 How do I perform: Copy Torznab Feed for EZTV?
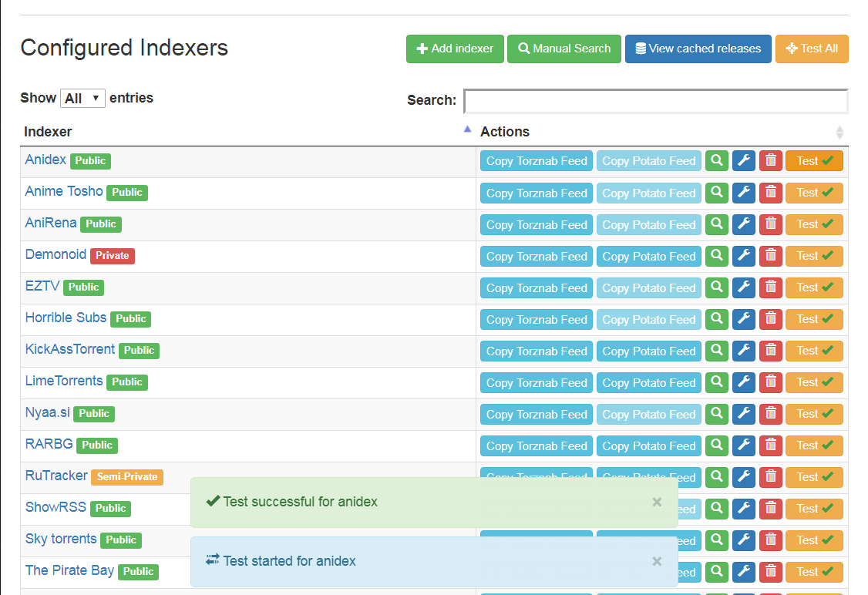point(537,287)
